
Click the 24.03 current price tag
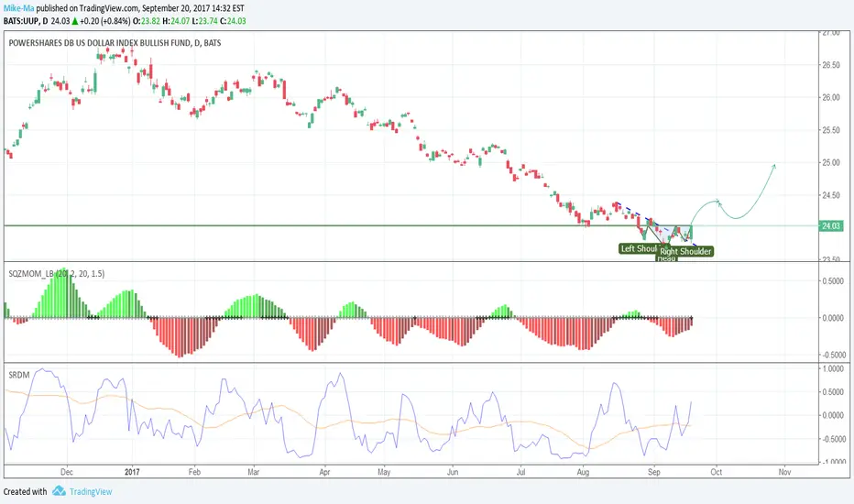tap(831, 225)
